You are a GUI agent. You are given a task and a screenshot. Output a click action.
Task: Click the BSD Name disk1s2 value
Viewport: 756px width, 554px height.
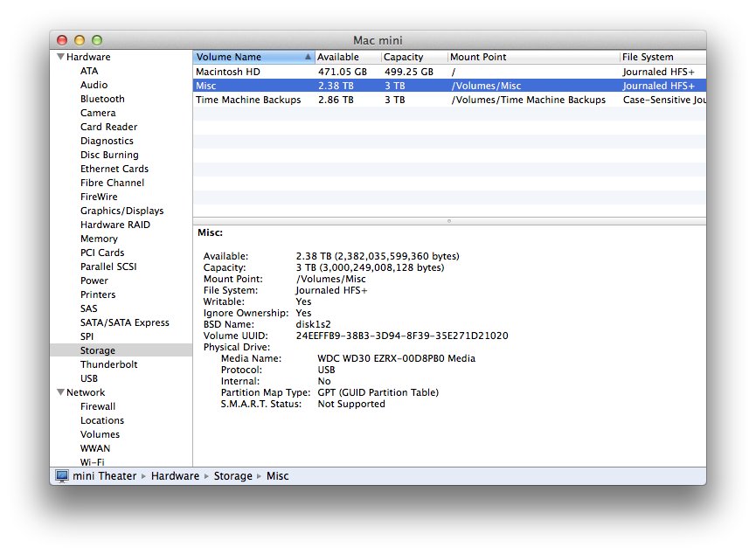pyautogui.click(x=314, y=324)
